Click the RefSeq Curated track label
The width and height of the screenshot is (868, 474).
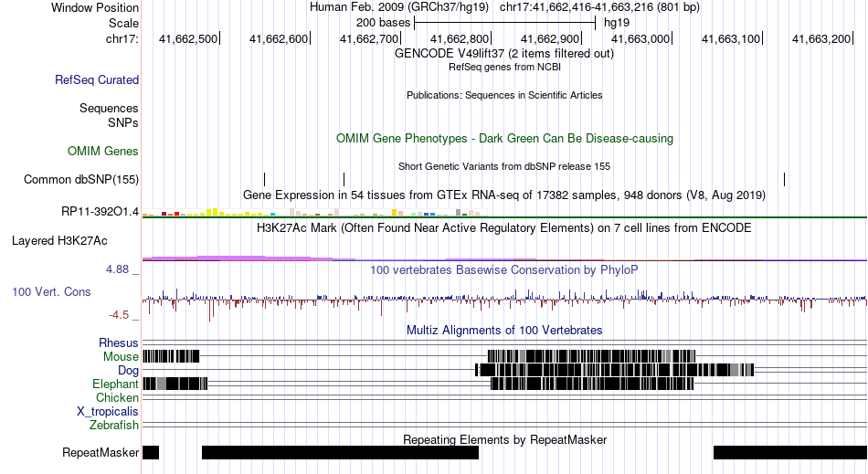click(x=97, y=79)
